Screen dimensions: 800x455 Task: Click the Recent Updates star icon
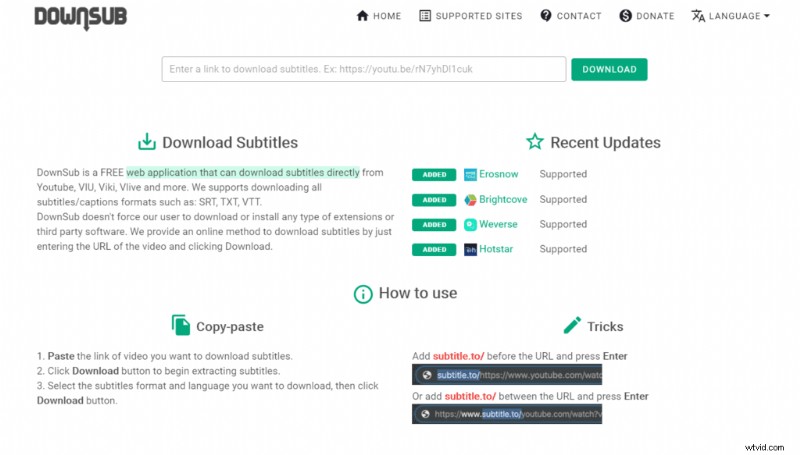pyautogui.click(x=535, y=141)
